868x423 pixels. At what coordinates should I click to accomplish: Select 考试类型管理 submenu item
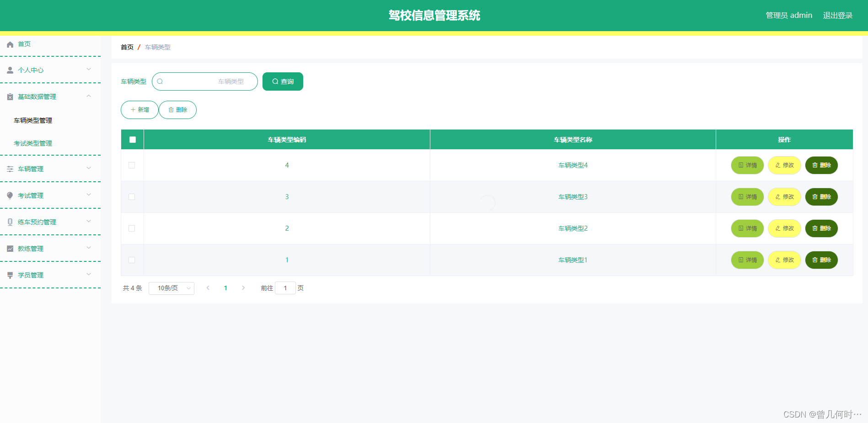[x=33, y=143]
